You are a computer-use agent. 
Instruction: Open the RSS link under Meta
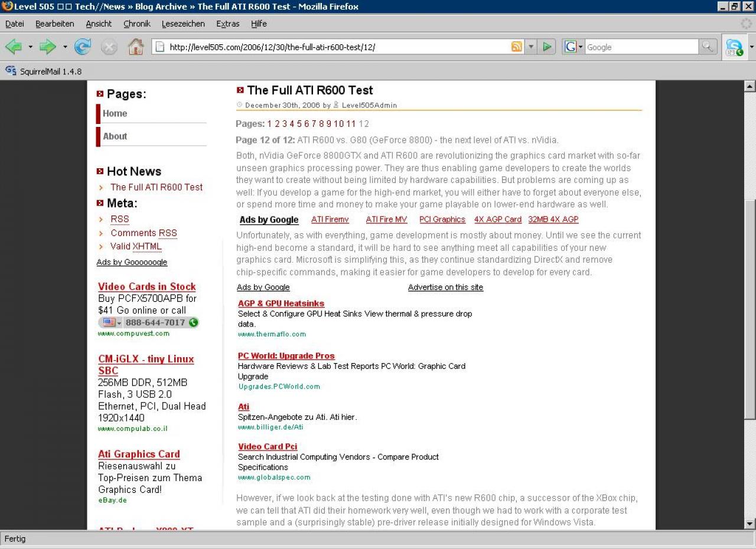pyautogui.click(x=120, y=219)
